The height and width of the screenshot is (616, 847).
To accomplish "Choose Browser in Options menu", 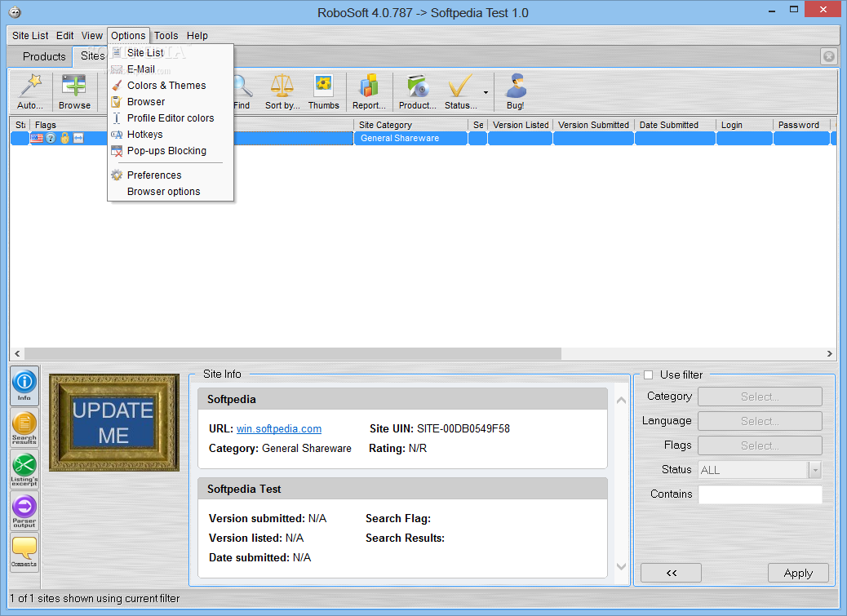I will click(171, 101).
